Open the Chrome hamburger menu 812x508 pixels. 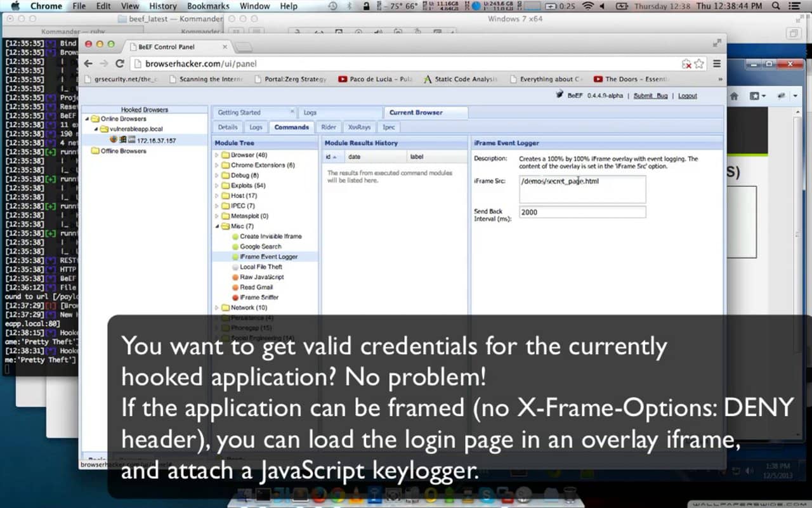[x=717, y=63]
